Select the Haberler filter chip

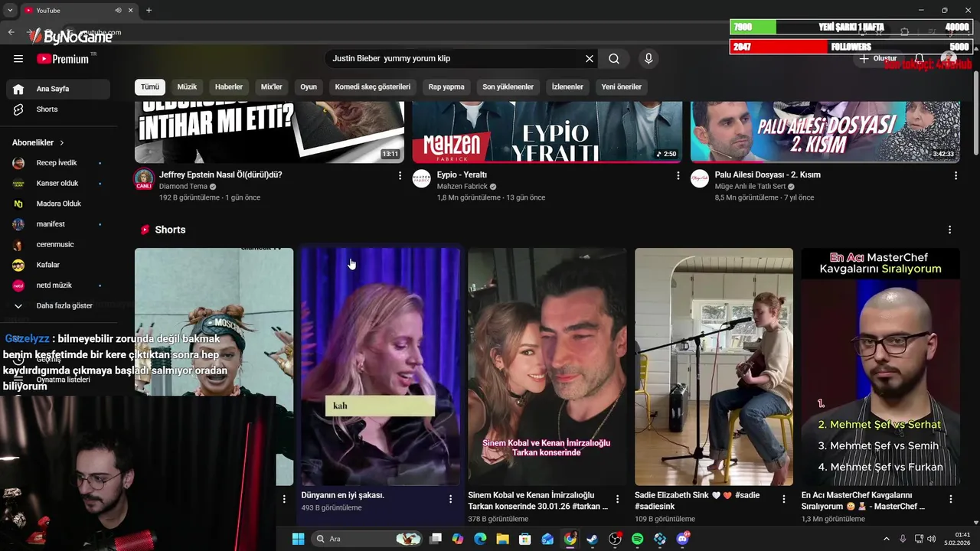click(229, 86)
